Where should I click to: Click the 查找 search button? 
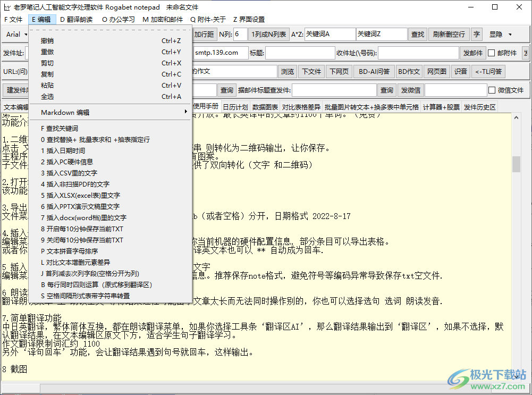[418, 34]
